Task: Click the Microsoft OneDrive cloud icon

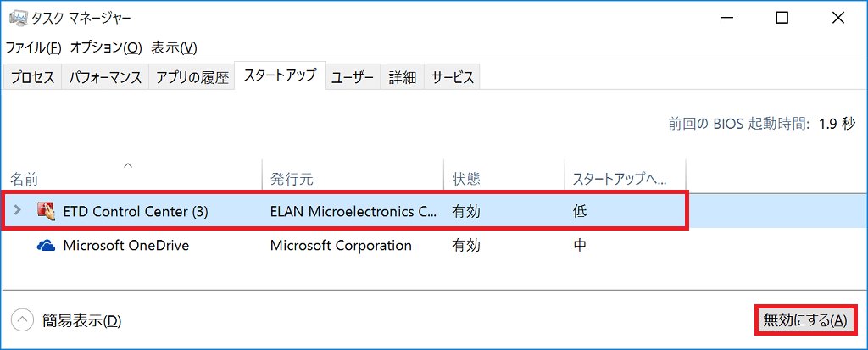Action: (47, 245)
